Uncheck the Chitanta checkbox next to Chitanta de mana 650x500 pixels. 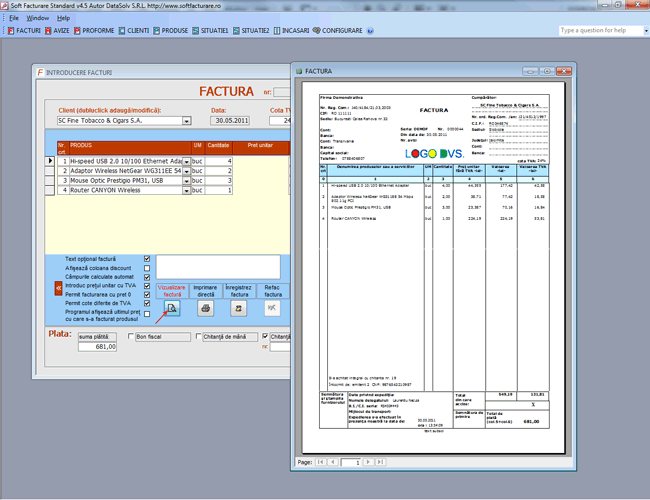pos(265,336)
